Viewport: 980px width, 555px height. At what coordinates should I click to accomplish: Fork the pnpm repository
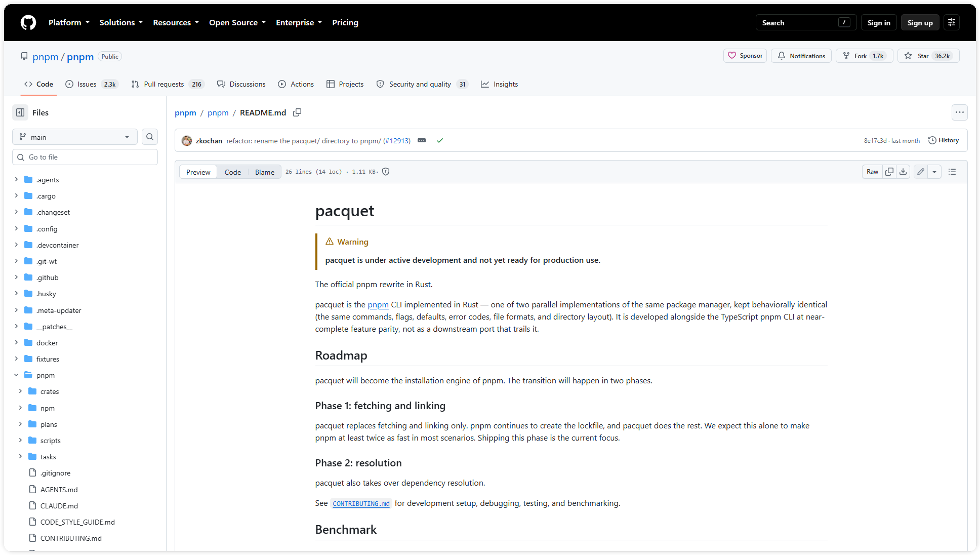coord(864,56)
